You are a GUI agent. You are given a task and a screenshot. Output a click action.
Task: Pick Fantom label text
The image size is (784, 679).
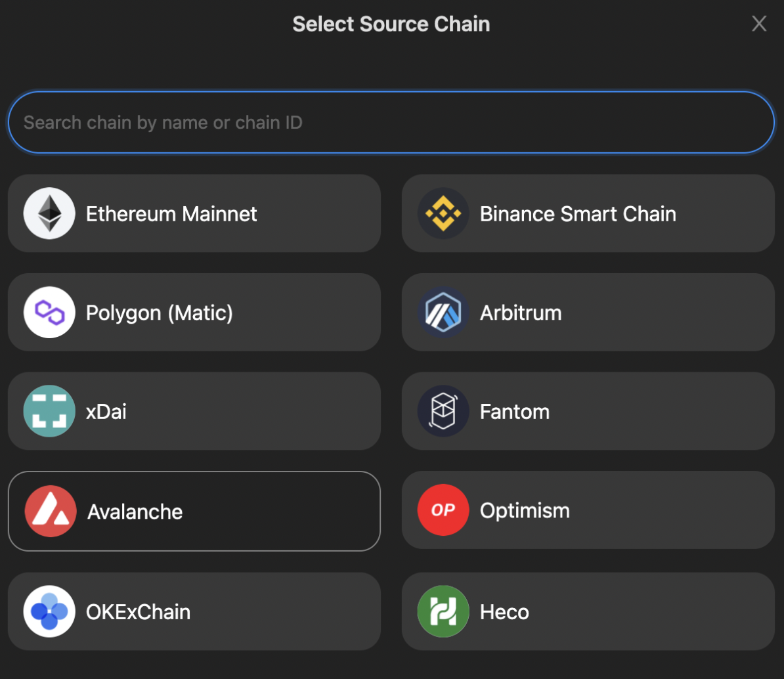tap(515, 412)
